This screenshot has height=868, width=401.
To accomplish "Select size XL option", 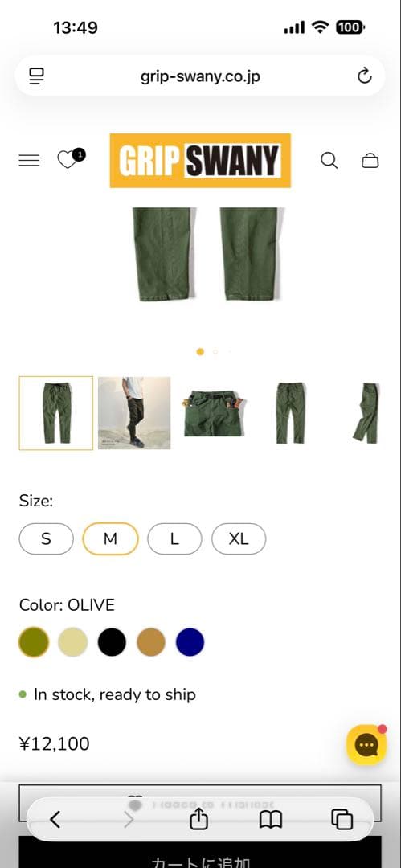I will click(x=239, y=538).
